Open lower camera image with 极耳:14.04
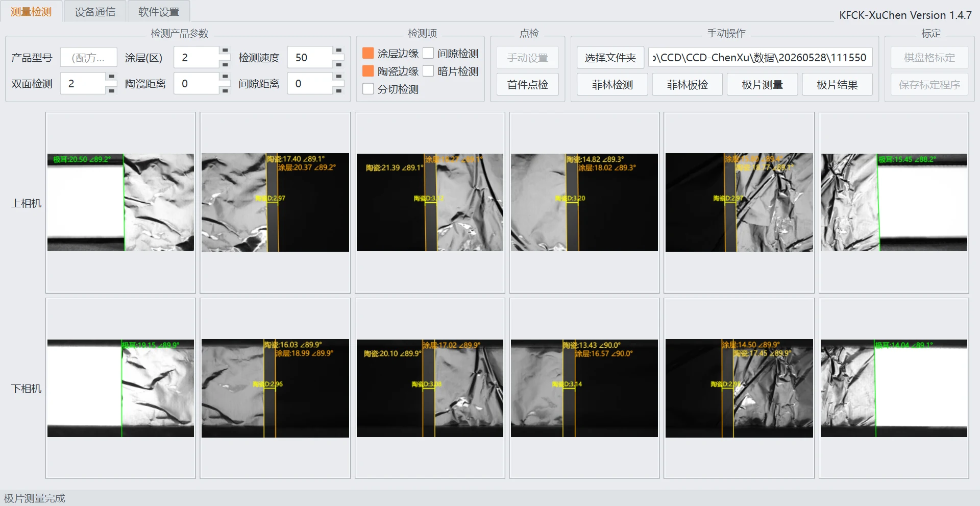980x506 pixels. click(894, 388)
